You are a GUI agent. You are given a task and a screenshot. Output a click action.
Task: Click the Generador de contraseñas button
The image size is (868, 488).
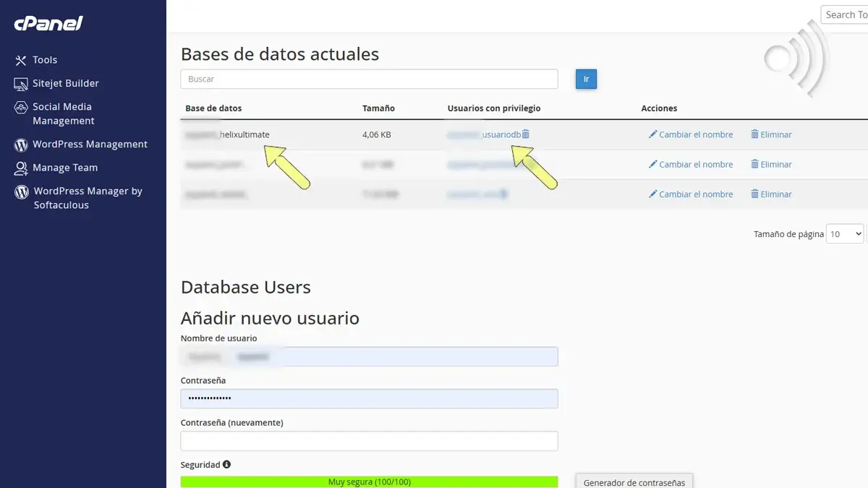click(x=634, y=481)
